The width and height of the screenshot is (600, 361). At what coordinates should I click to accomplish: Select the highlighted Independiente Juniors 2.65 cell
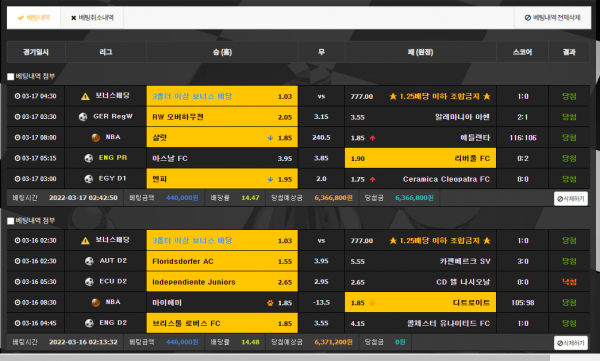tap(222, 282)
